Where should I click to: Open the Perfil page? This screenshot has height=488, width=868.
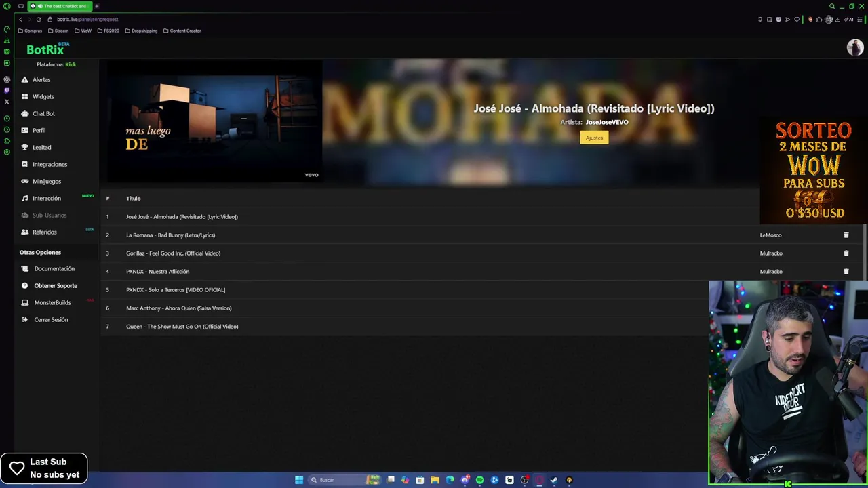[39, 130]
